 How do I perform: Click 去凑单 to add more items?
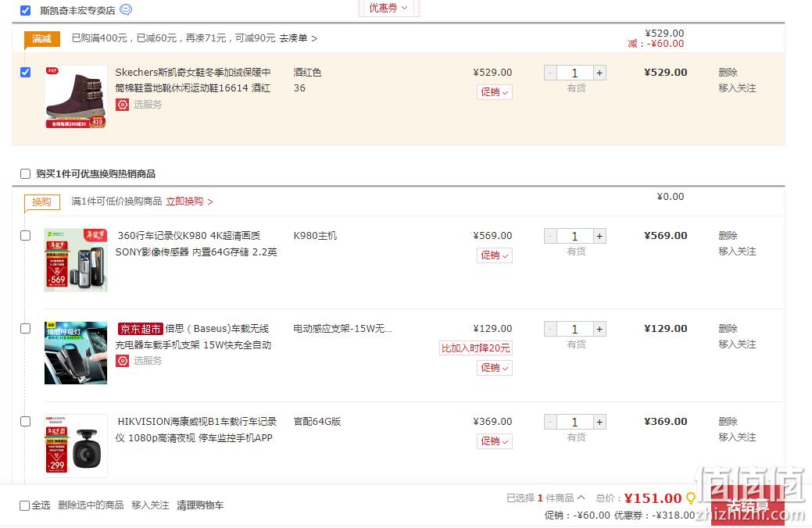point(299,38)
